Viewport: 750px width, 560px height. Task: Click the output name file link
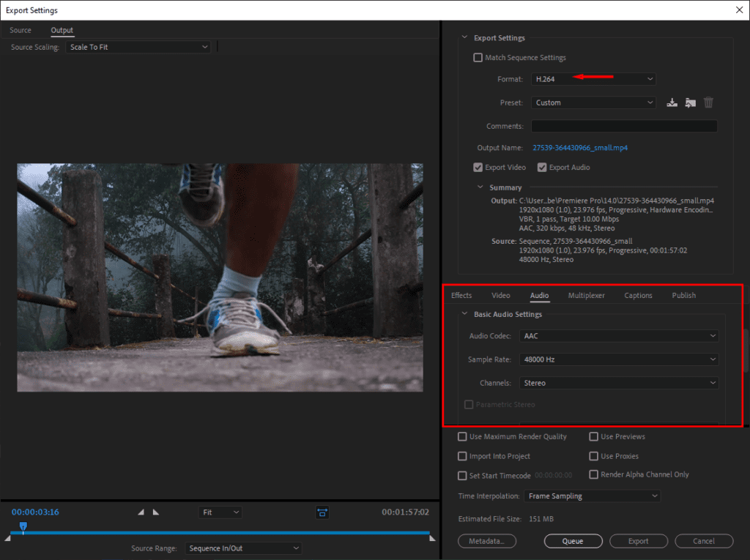coord(580,148)
